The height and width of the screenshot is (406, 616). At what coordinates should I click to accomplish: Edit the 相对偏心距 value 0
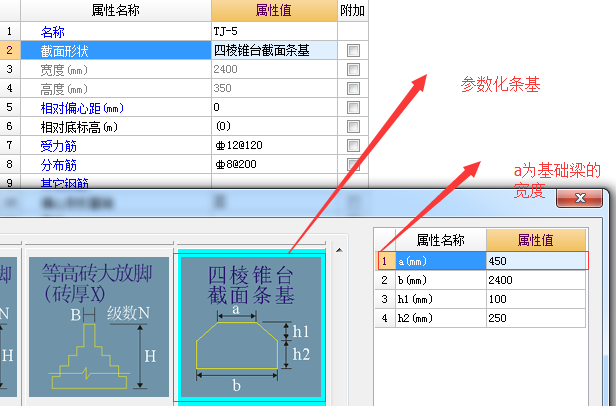click(x=274, y=107)
